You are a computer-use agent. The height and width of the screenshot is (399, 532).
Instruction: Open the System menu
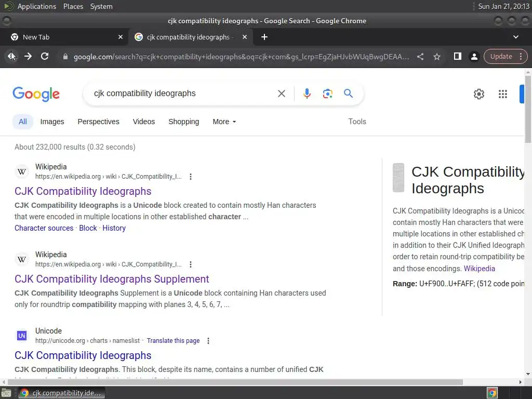point(101,6)
